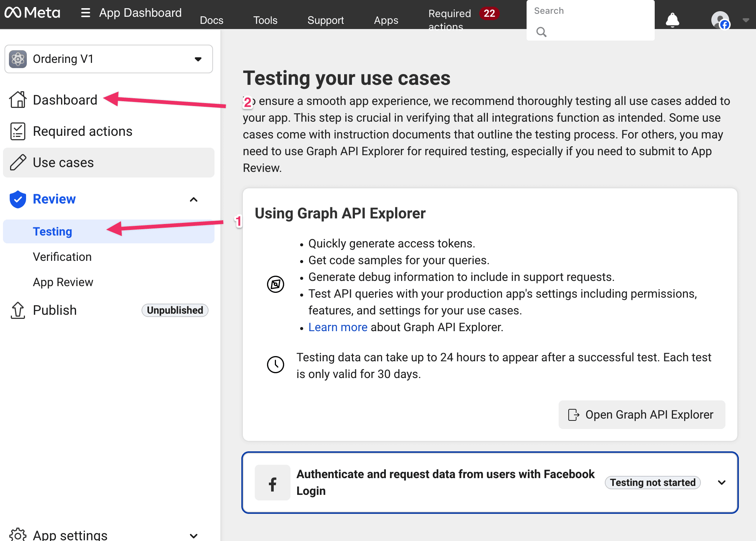Click the clock icon beside testing data note
The image size is (756, 541).
point(276,364)
